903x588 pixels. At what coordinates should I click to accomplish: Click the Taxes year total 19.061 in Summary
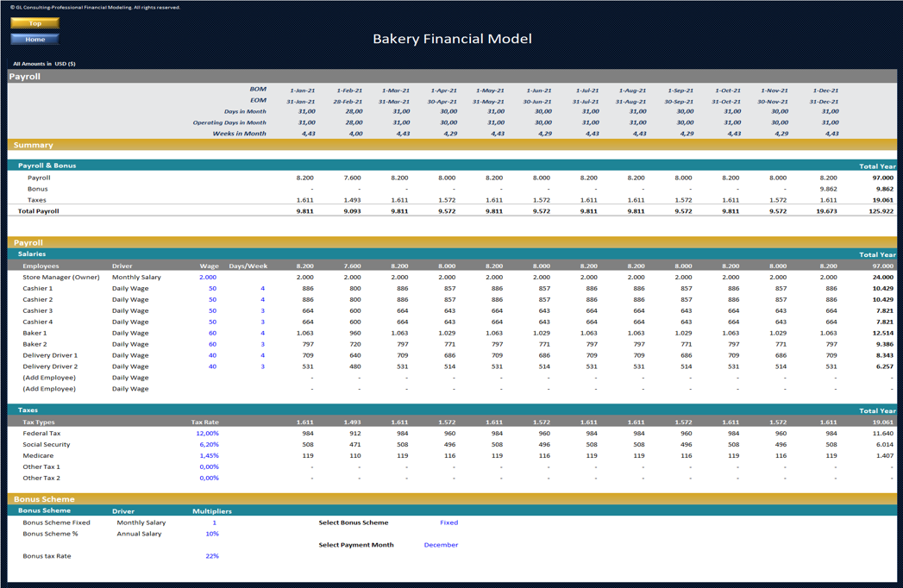point(883,200)
